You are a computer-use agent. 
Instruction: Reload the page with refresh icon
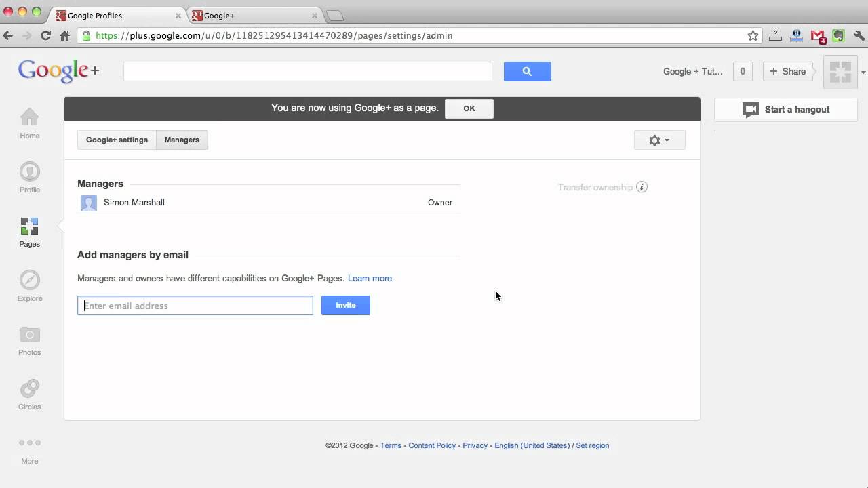point(45,35)
